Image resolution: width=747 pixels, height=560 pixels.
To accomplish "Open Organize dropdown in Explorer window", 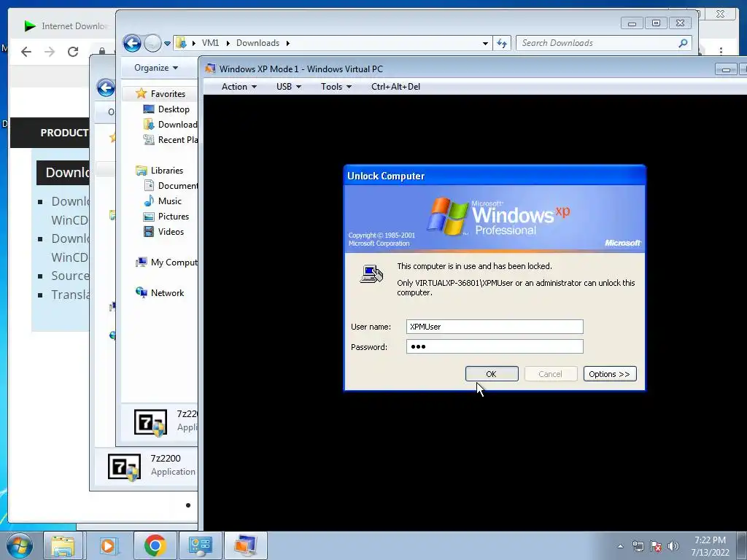I will click(x=156, y=68).
